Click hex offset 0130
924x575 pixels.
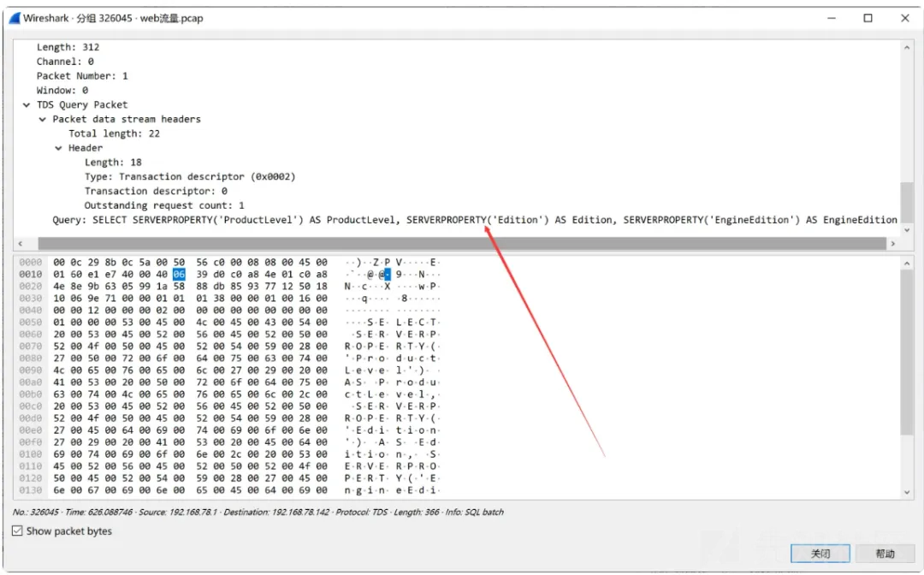tap(31, 490)
